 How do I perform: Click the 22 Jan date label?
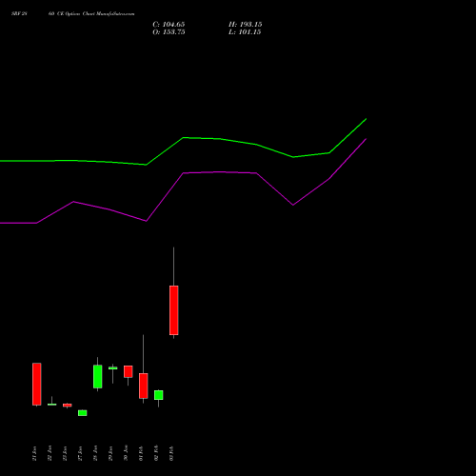(x=50, y=453)
